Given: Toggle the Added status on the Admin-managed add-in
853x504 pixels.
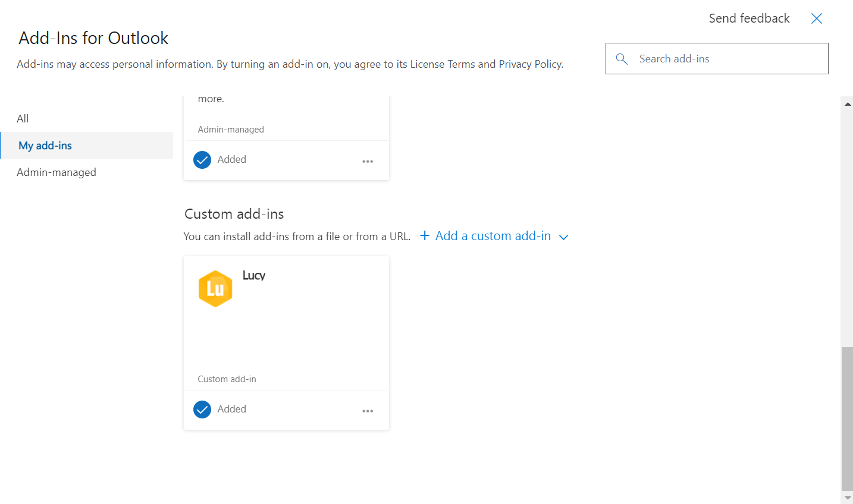Looking at the screenshot, I should pos(219,159).
